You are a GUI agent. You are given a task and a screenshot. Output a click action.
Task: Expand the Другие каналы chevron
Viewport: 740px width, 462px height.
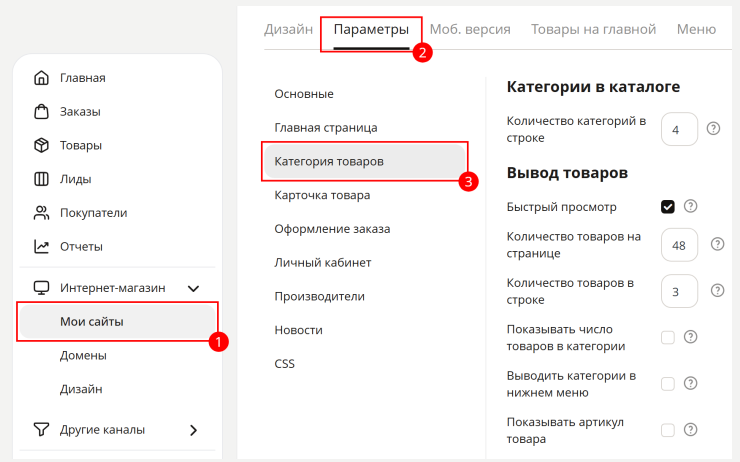(x=193, y=430)
